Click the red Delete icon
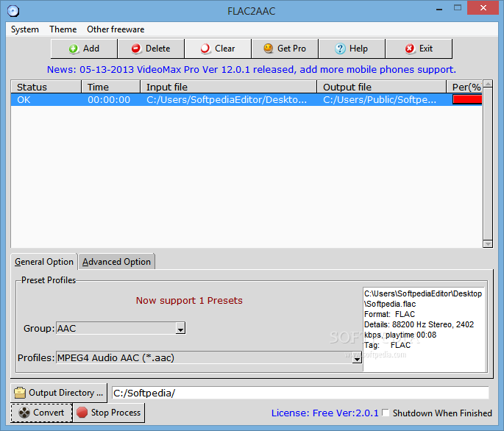Viewport: 504px width, 431px height. click(136, 49)
